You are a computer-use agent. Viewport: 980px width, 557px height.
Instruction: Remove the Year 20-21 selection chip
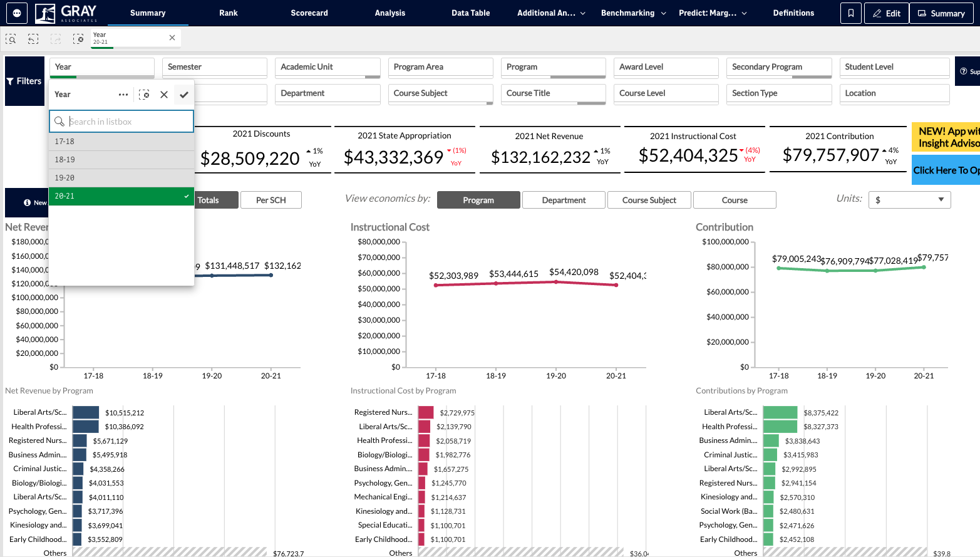172,38
